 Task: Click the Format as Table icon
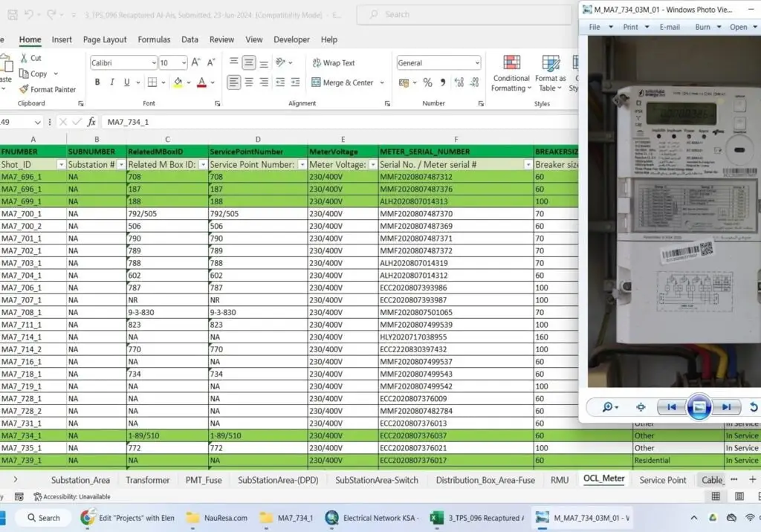(551, 63)
